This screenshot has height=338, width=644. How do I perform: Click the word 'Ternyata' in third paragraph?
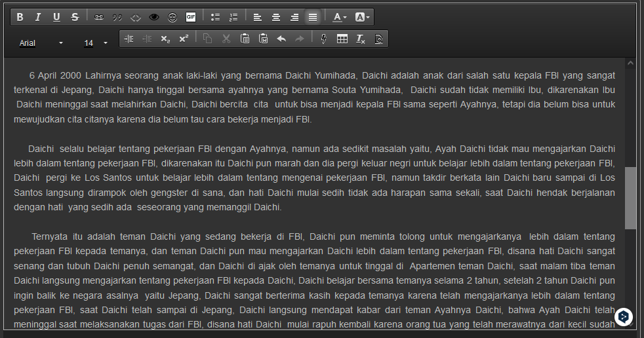point(49,236)
